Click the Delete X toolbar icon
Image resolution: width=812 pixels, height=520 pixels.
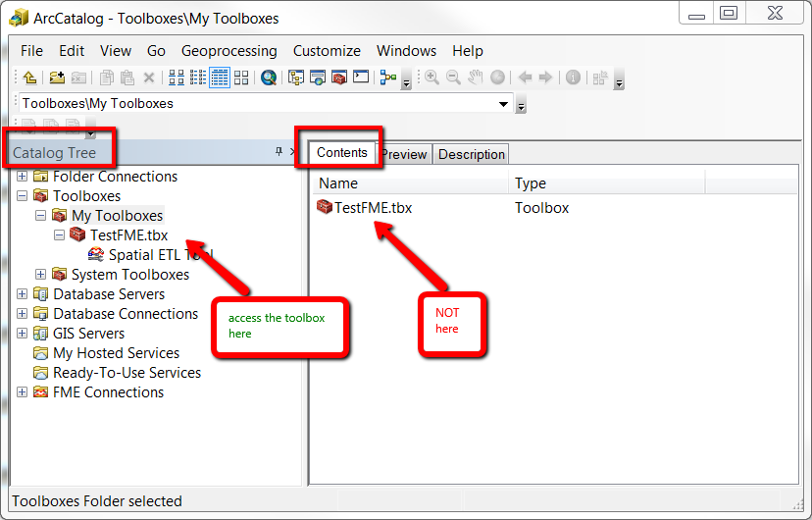(x=149, y=78)
